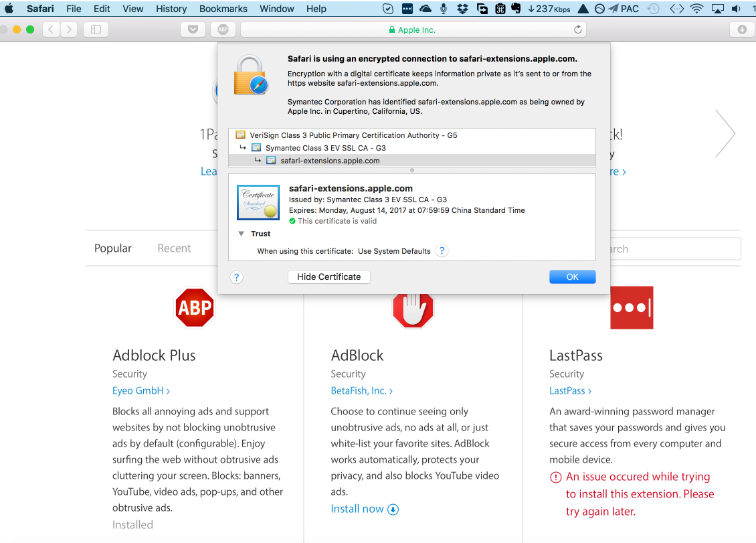Open the File menu

74,9
